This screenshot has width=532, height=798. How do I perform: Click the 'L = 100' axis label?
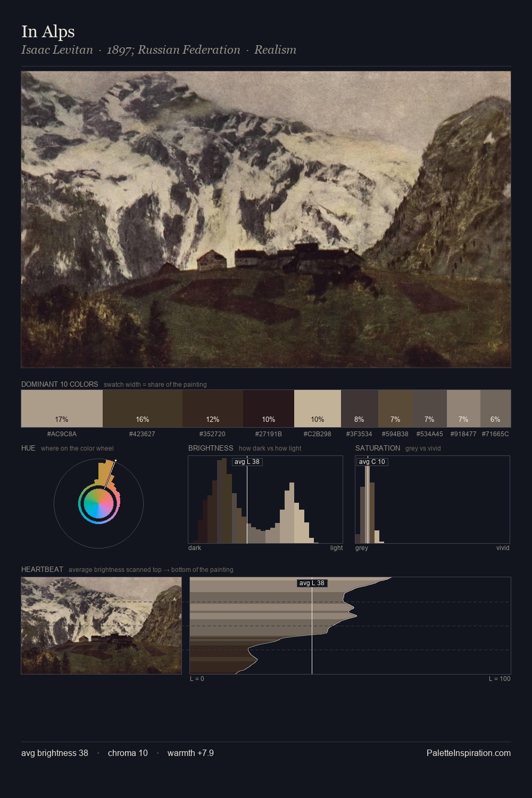(x=500, y=679)
